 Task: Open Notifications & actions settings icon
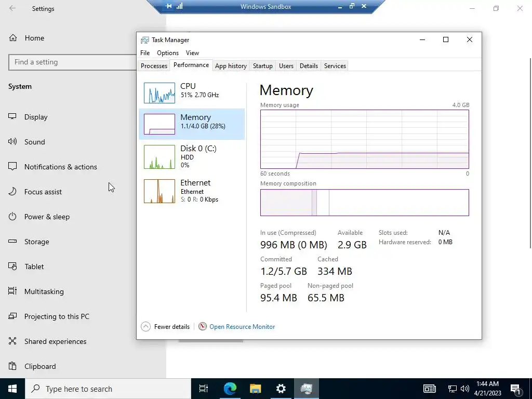12,167
